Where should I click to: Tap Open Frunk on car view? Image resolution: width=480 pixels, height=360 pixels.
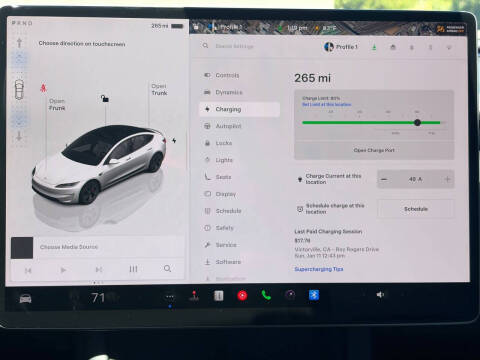tap(57, 105)
